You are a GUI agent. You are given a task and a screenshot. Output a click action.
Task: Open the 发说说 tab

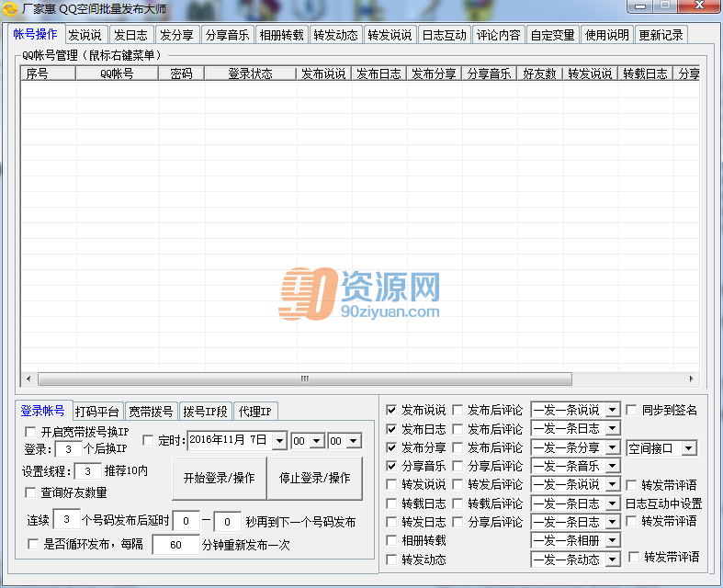(85, 35)
